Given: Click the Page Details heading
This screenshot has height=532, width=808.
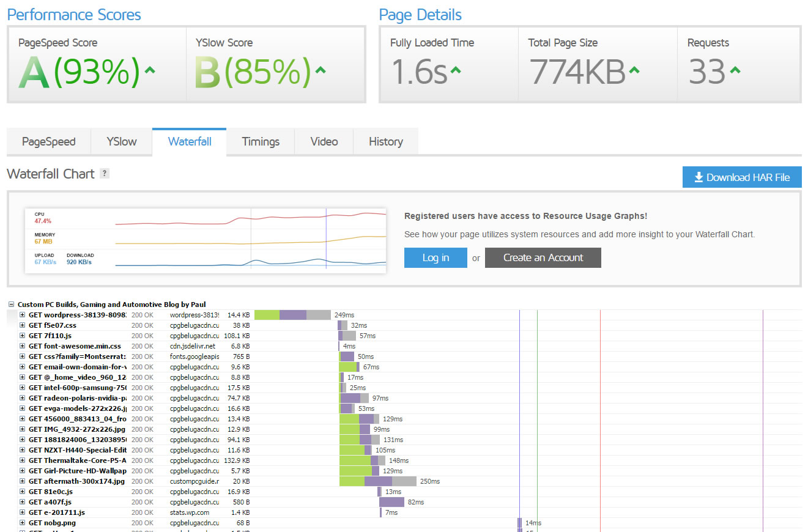Looking at the screenshot, I should (421, 15).
